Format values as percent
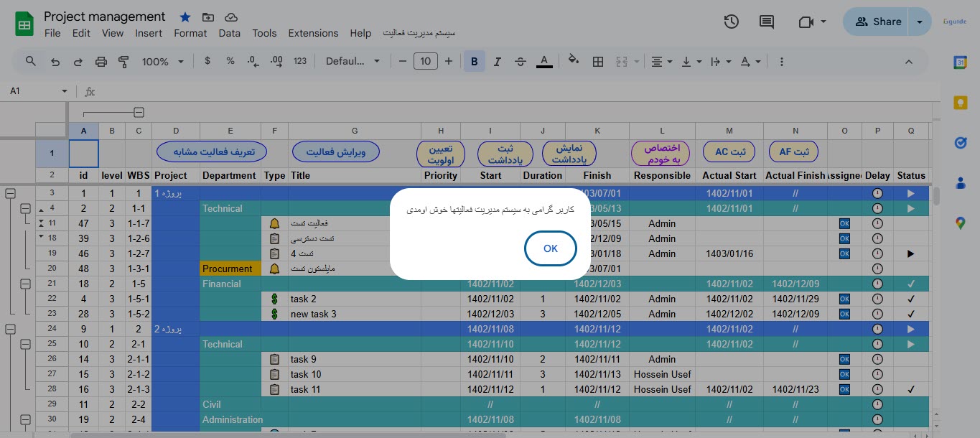980x438 pixels. [230, 62]
